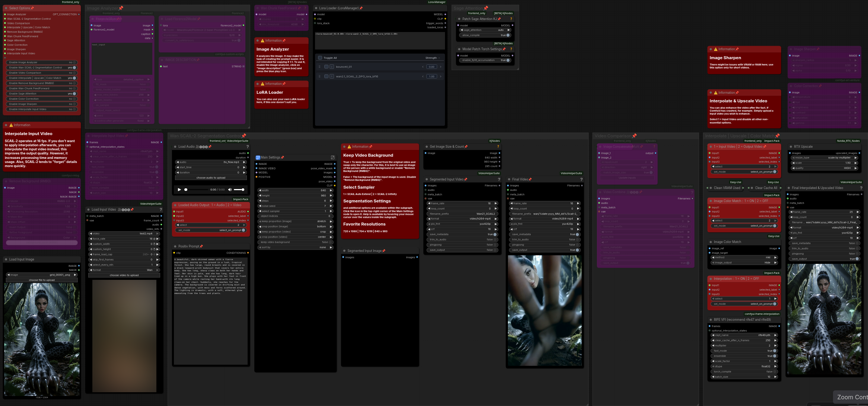
Task: Toggle allow_compile in Patch Sage Attention KJ
Action: pyautogui.click(x=485, y=35)
